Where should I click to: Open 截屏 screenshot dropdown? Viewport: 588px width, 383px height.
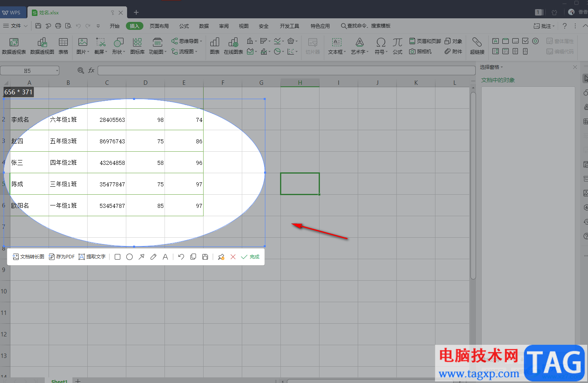coord(101,46)
